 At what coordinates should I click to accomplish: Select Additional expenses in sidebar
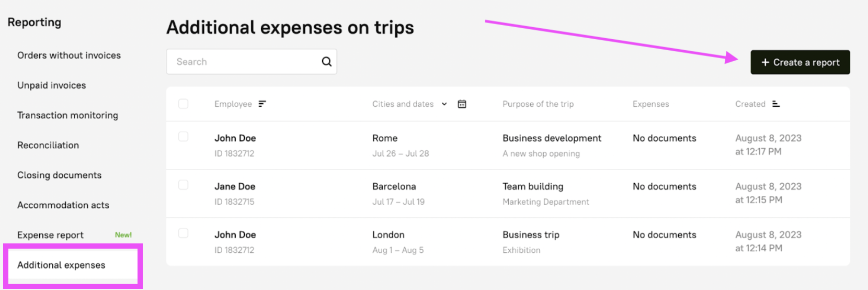[x=61, y=265]
